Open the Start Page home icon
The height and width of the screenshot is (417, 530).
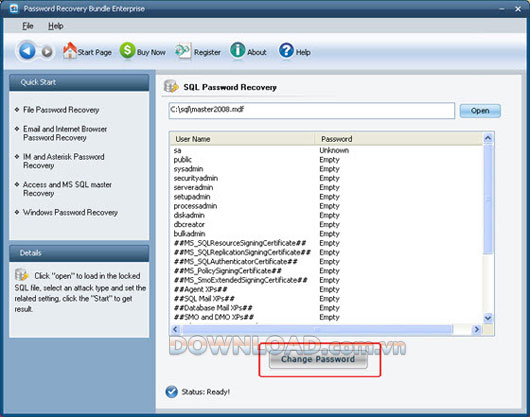tap(70, 50)
